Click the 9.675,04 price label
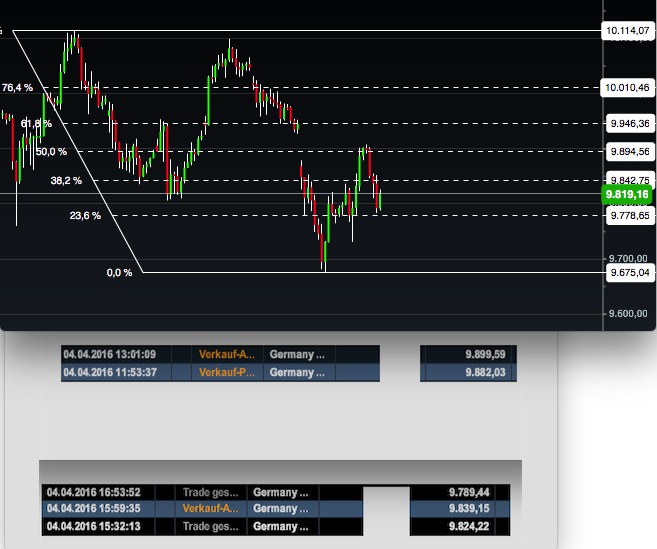Screen dimensions: 657x549 [630, 272]
